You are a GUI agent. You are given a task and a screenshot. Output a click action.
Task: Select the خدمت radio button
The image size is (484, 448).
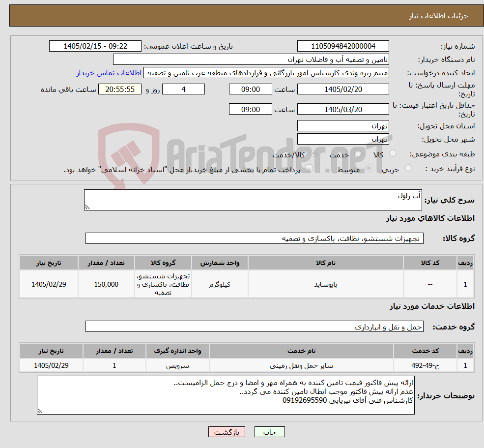tap(358, 153)
